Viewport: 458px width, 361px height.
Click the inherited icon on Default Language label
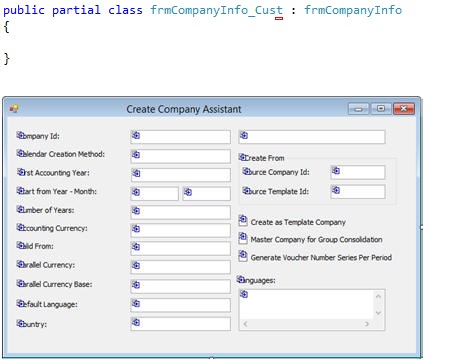click(21, 303)
